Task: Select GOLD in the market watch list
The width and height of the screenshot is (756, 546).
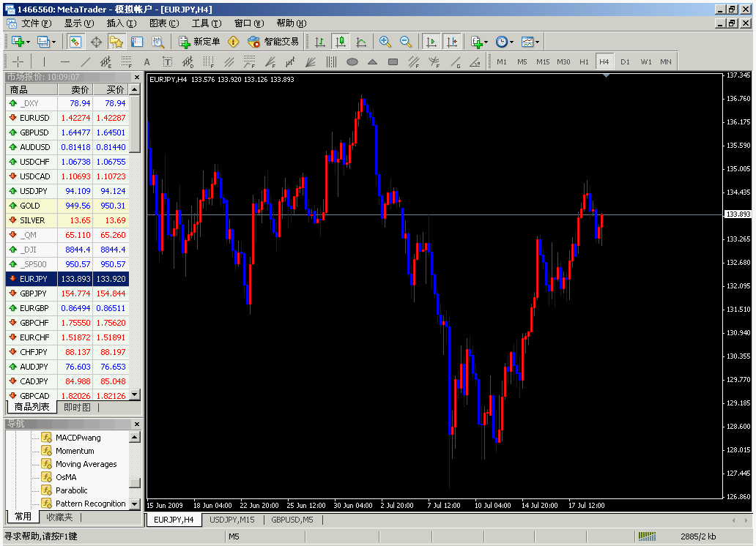Action: [31, 206]
